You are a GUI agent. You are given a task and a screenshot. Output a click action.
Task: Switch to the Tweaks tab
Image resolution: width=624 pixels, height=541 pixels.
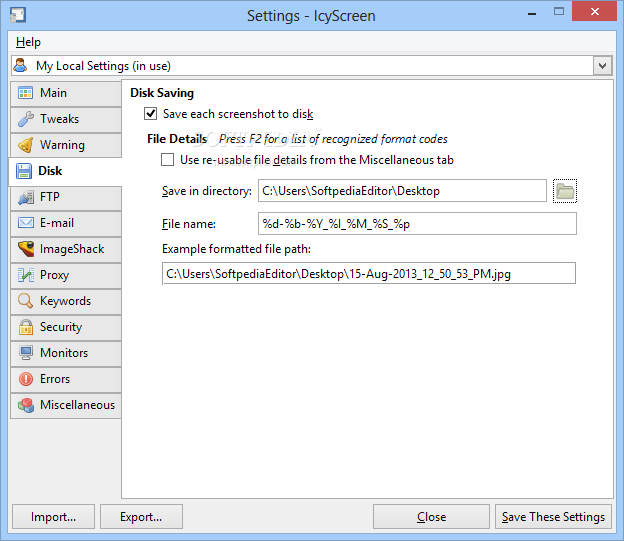coord(66,119)
